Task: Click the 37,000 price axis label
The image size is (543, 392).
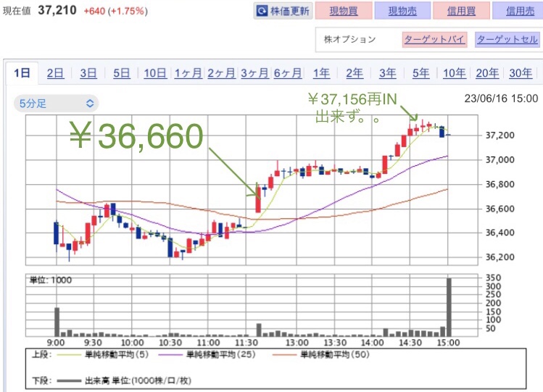Action: tap(500, 160)
